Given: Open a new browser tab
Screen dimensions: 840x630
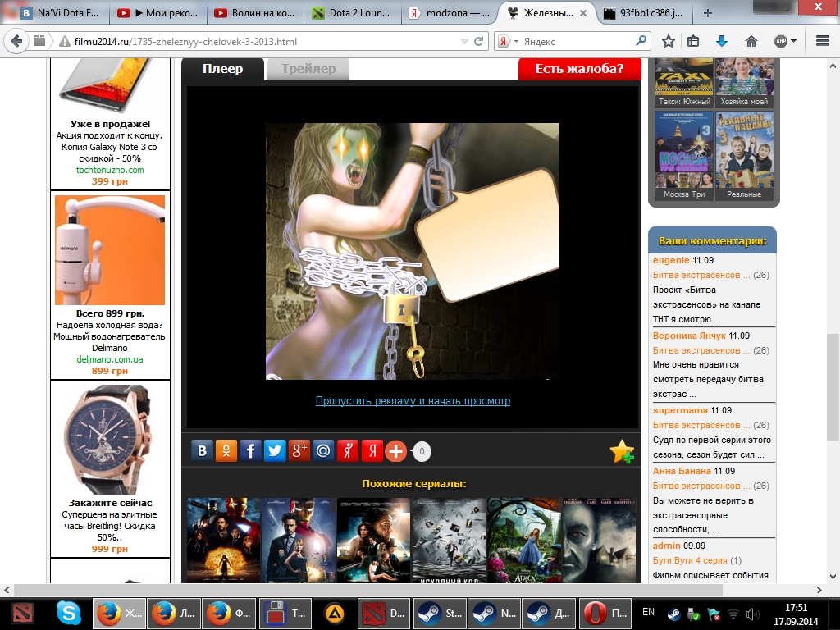Looking at the screenshot, I should click(708, 13).
